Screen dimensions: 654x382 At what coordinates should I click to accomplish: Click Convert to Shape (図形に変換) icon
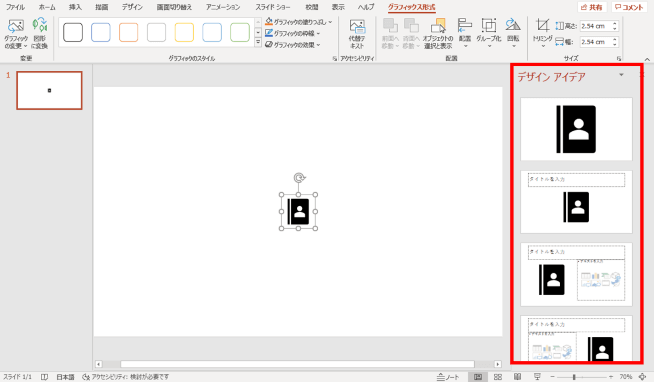coord(40,33)
